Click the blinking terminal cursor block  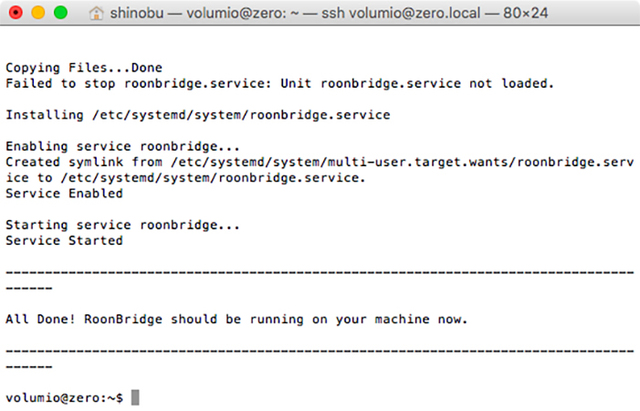coord(135,398)
